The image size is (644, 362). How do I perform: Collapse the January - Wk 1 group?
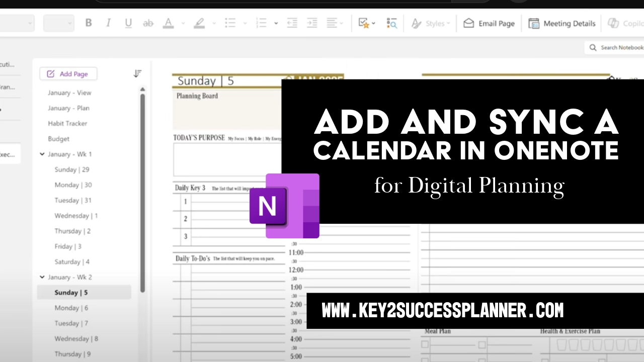coord(42,154)
